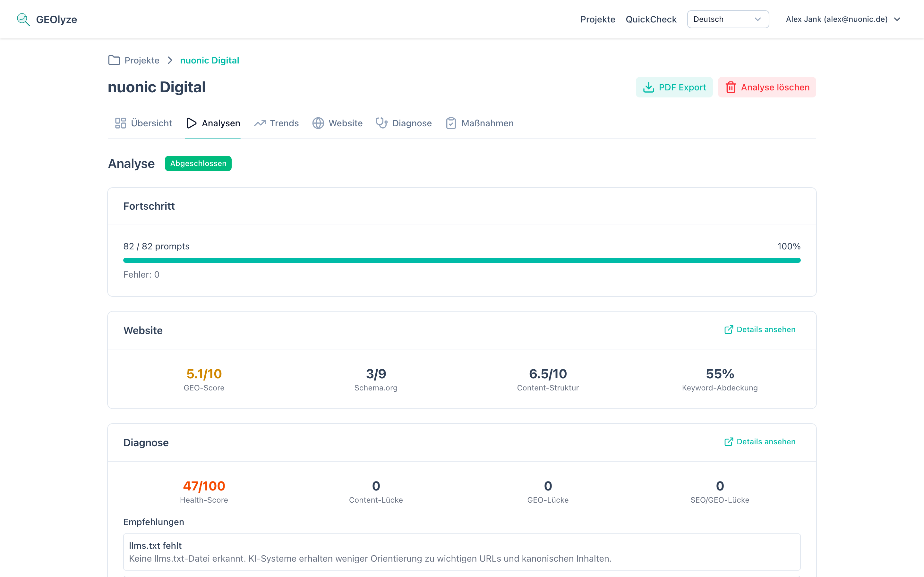Click the folder icon in breadcrumb
Image resolution: width=924 pixels, height=577 pixels.
tap(114, 60)
